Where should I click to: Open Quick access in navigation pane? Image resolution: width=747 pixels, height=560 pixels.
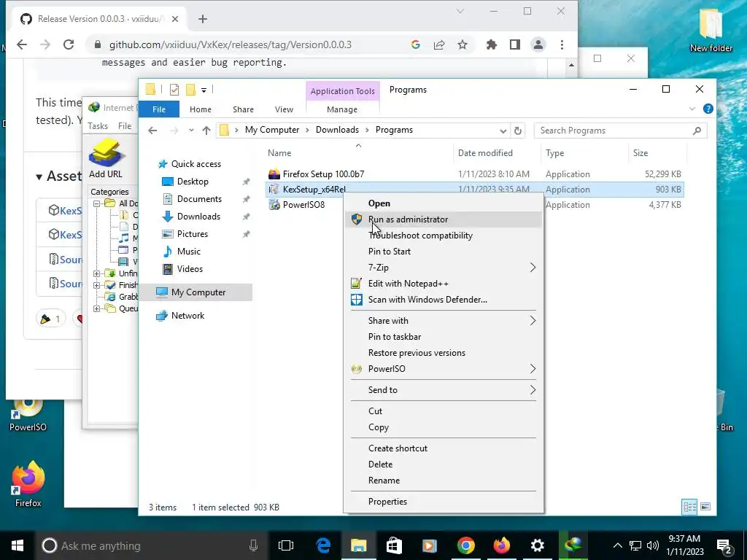coord(196,164)
